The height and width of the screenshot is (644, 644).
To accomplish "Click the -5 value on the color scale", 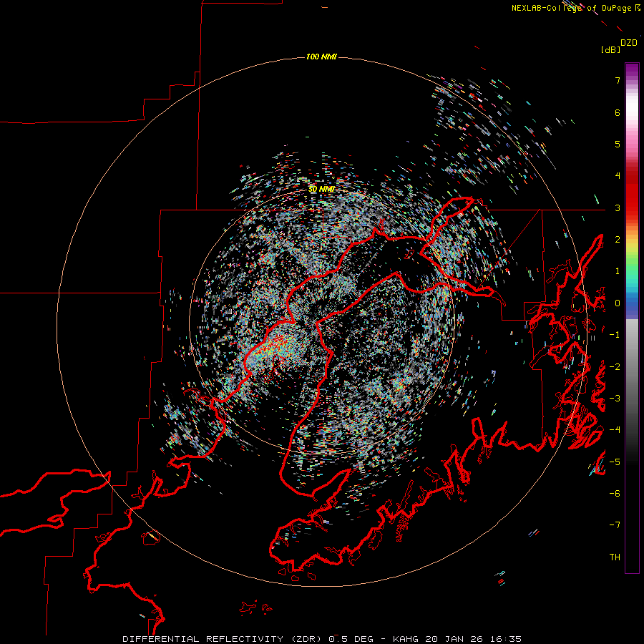I will pos(615,462).
